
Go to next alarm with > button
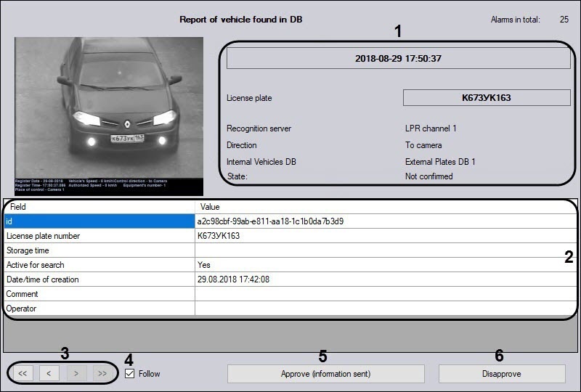click(x=76, y=374)
